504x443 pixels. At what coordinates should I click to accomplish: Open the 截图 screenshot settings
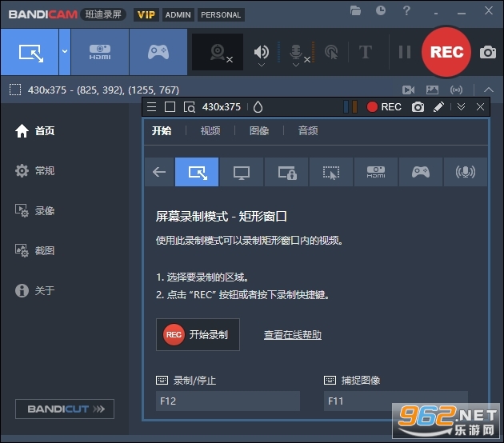pos(34,250)
